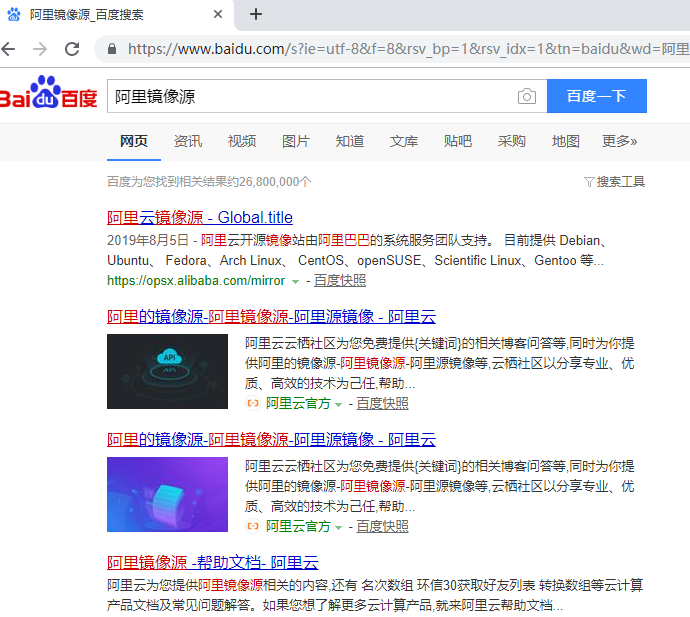Click the purple server thumbnail
This screenshot has height=617, width=690.
tap(167, 494)
